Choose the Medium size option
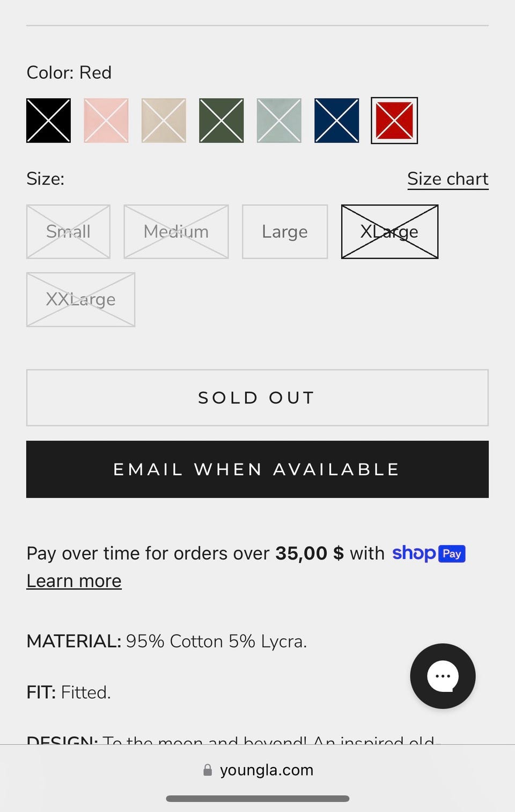 (176, 232)
